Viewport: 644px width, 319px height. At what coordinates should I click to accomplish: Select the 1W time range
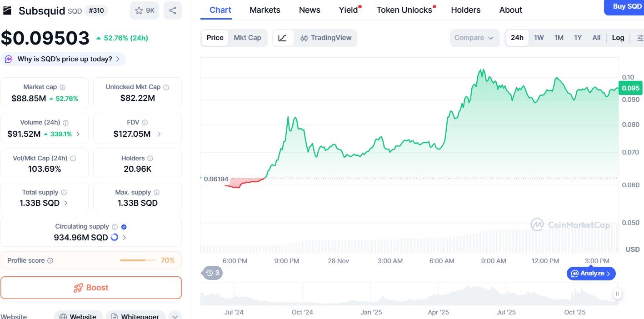(x=539, y=38)
